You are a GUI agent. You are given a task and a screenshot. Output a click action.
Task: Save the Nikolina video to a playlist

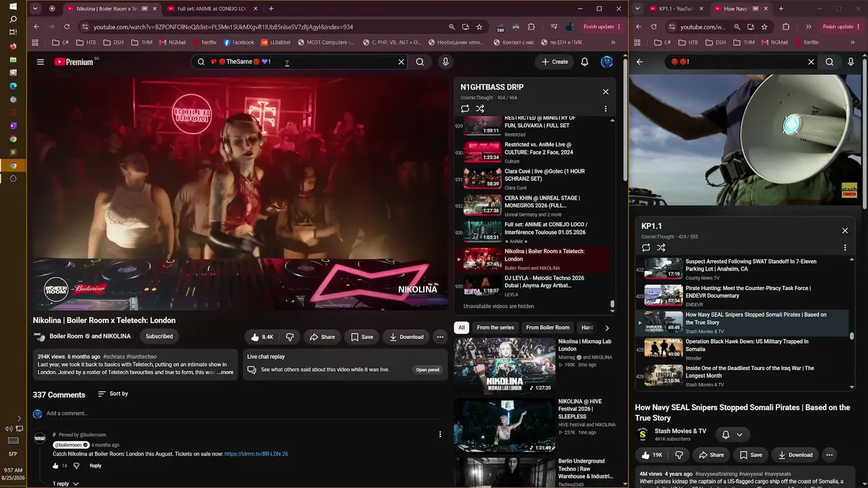(x=361, y=337)
